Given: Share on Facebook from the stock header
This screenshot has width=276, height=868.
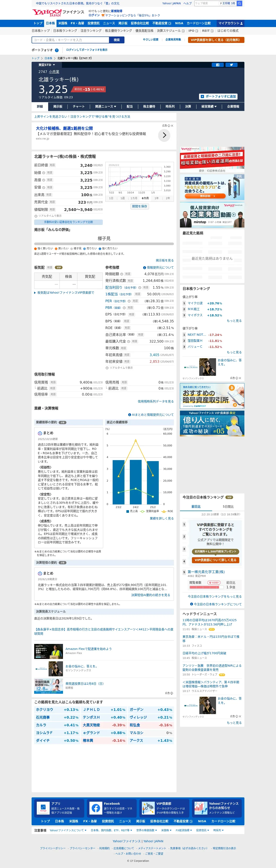Looking at the screenshot, I should point(218,65).
